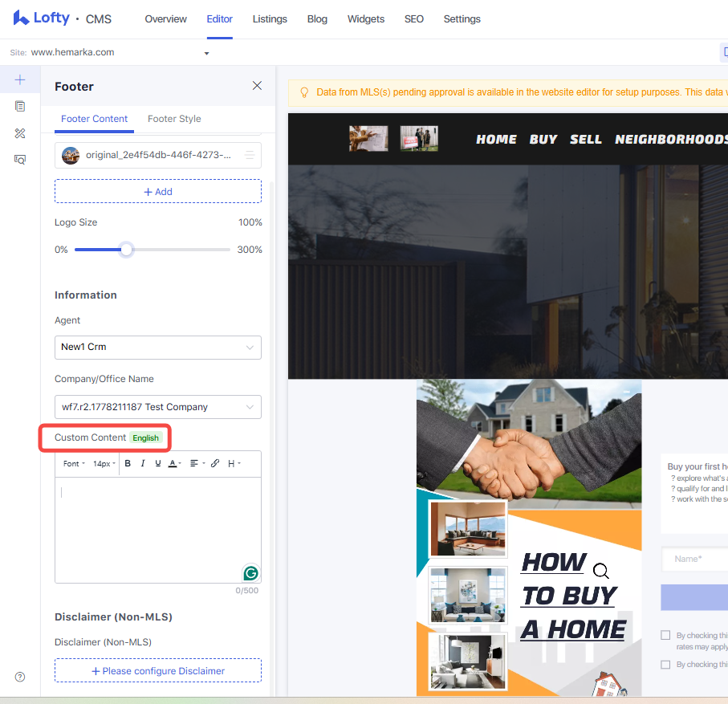Open the help question mark icon

coord(20,677)
